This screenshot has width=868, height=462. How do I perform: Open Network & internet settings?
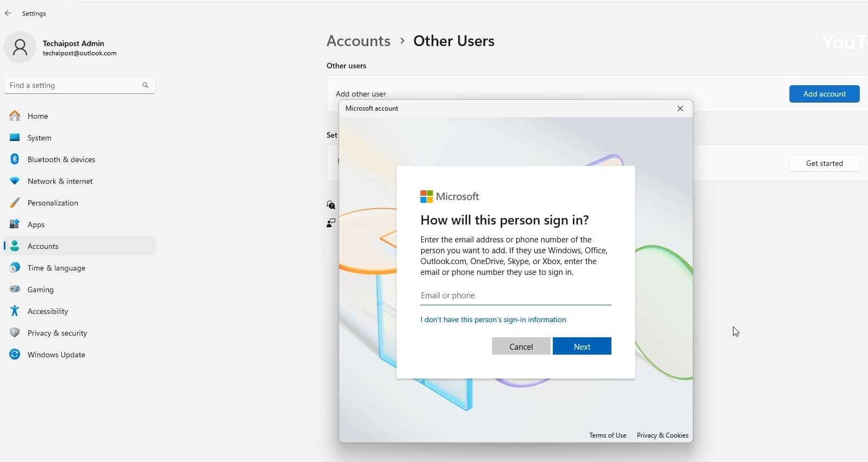pyautogui.click(x=80, y=181)
